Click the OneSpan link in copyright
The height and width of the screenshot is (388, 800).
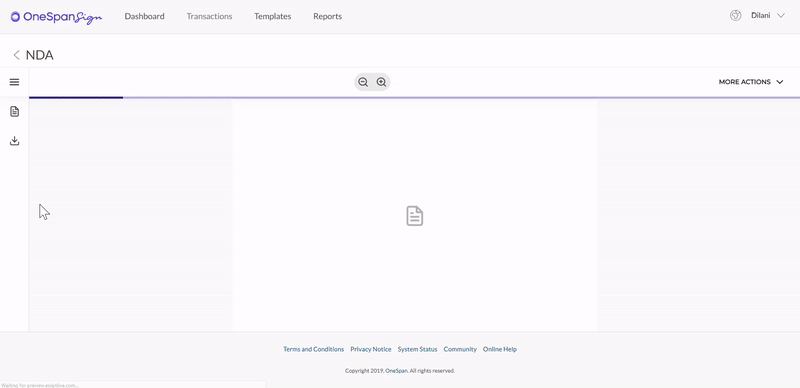coord(396,371)
